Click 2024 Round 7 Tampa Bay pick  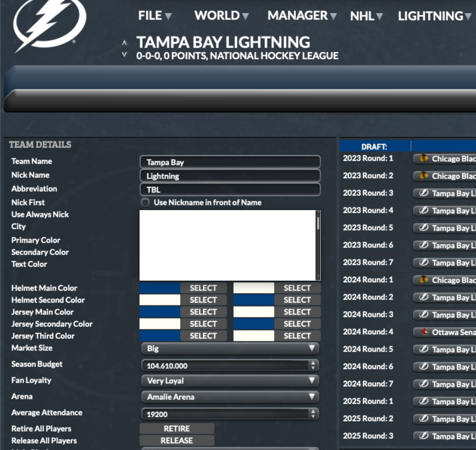[444, 384]
